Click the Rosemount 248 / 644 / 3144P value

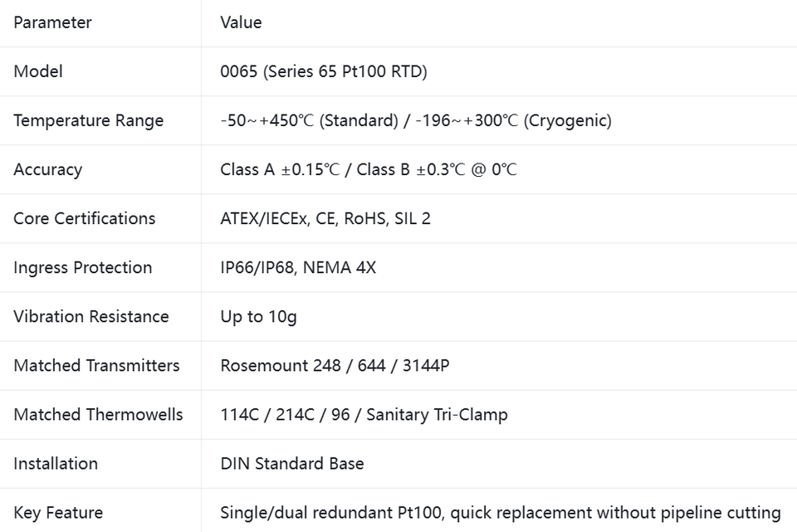coord(335,365)
